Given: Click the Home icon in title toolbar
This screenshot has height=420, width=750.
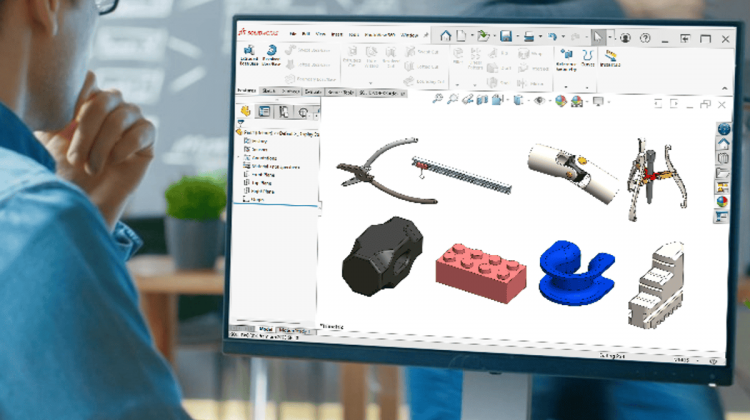Looking at the screenshot, I should tap(445, 36).
